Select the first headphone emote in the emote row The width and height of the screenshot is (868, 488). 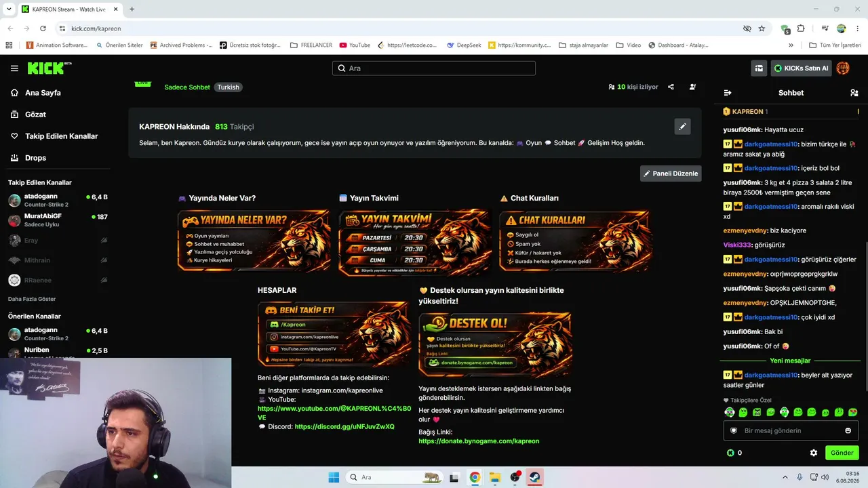coord(730,412)
